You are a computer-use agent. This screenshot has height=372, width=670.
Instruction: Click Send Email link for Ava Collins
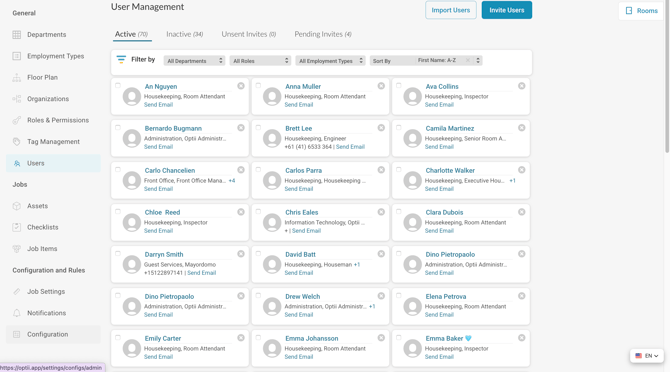(x=439, y=105)
